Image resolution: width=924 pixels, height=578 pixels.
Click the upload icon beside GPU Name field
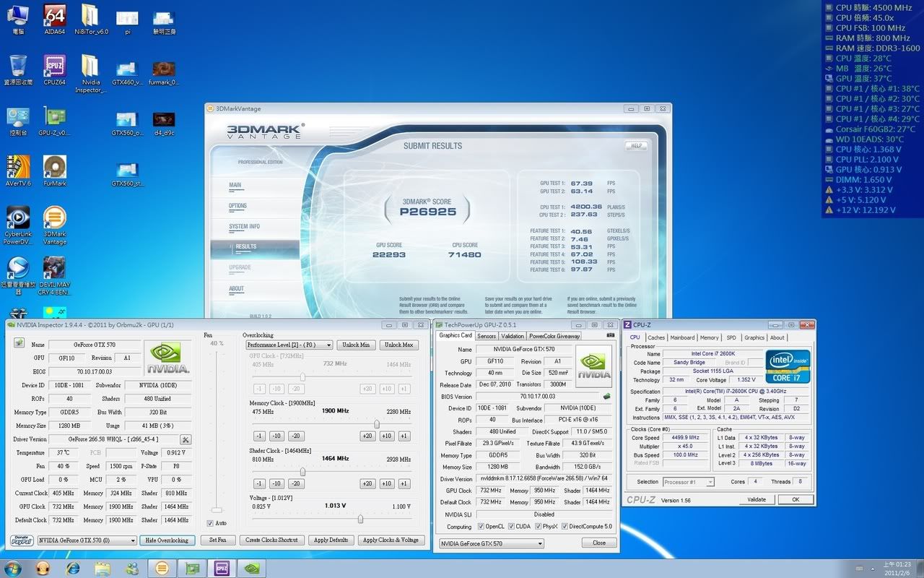19,343
